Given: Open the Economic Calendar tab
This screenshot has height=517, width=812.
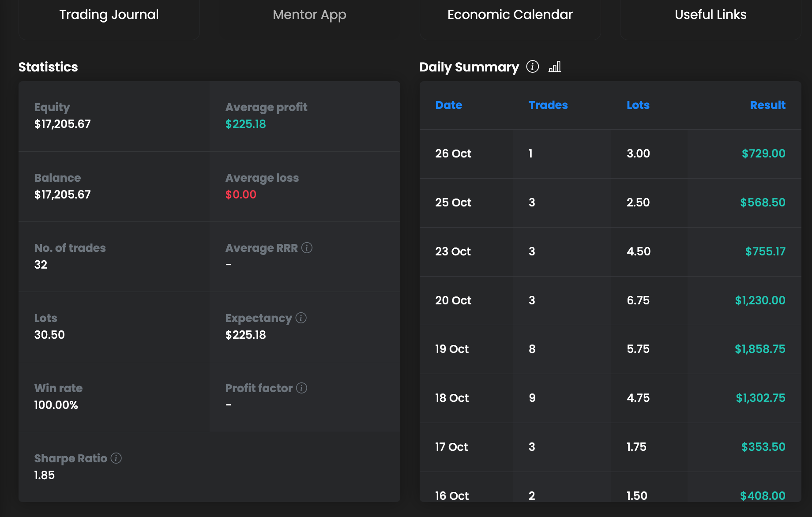Looking at the screenshot, I should 510,15.
